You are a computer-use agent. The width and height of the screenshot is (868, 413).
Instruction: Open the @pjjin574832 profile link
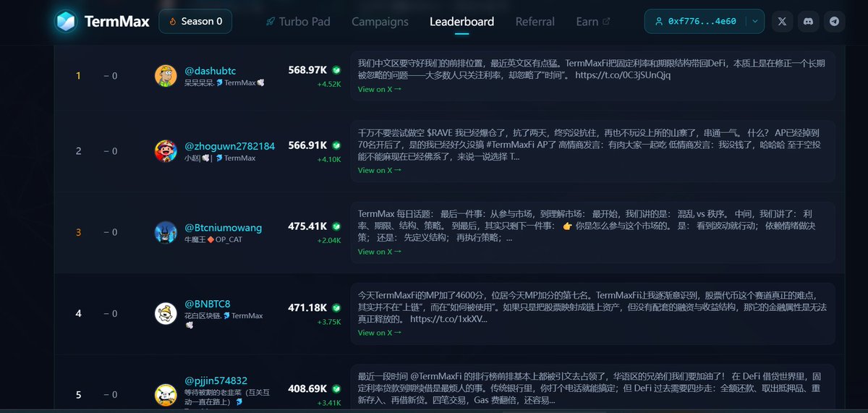[216, 380]
